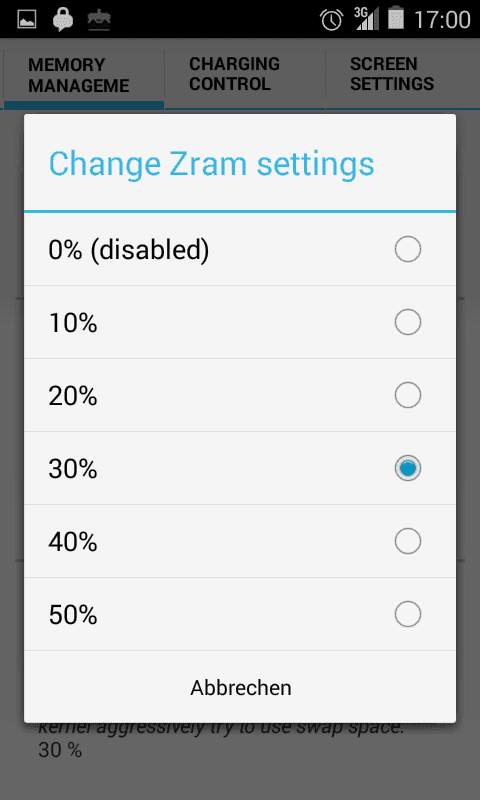Tap the battery status icon
Viewport: 480px width, 800px height.
[x=396, y=19]
